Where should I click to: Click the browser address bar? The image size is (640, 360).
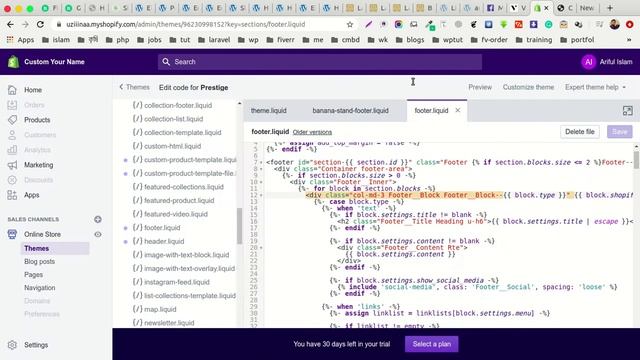point(204,24)
